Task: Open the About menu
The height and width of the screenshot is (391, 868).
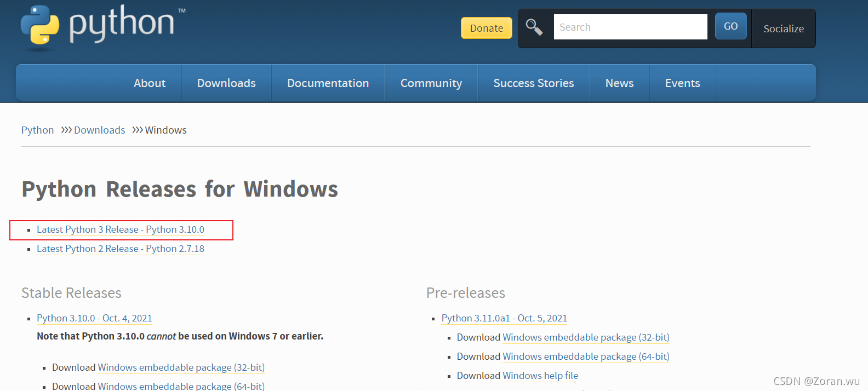Action: [x=150, y=83]
